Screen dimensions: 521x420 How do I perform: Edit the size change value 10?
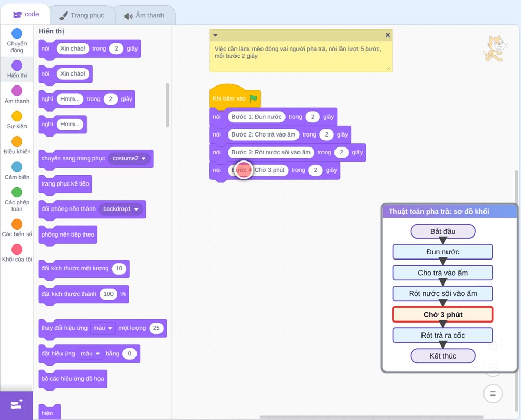[119, 268]
